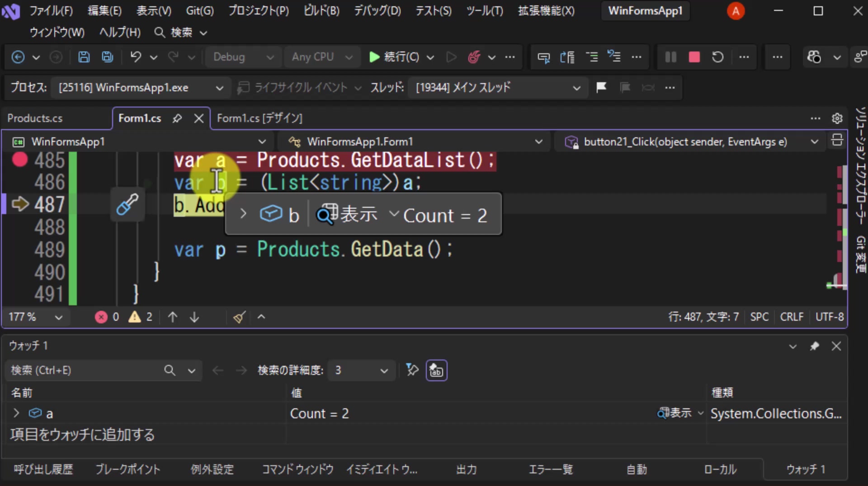This screenshot has width=868, height=486.
Task: Click the Undo arrow icon
Action: tap(136, 57)
